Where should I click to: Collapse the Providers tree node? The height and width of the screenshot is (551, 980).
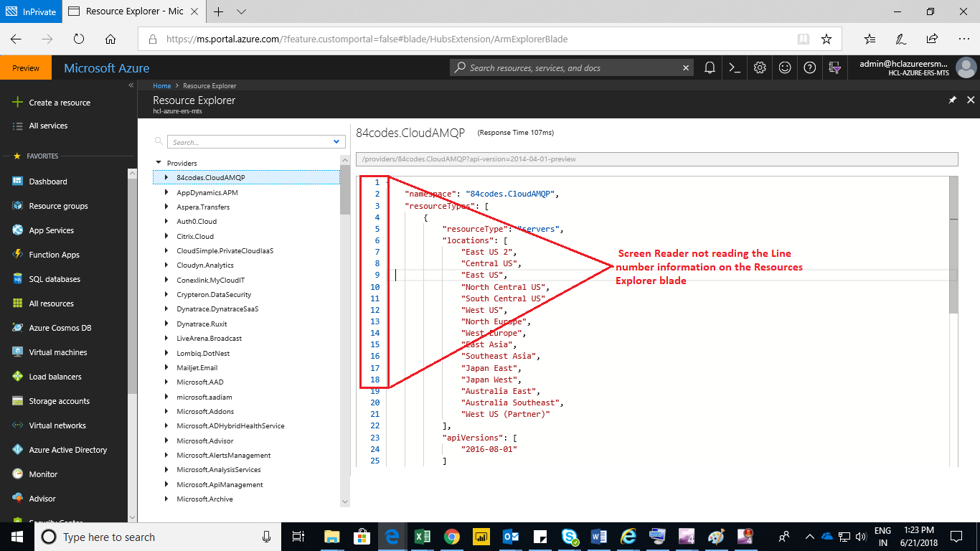(x=159, y=163)
